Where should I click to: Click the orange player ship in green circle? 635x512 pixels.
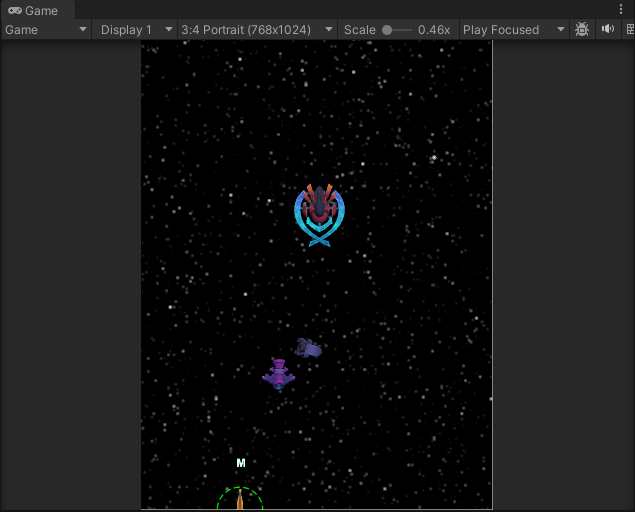(x=240, y=500)
